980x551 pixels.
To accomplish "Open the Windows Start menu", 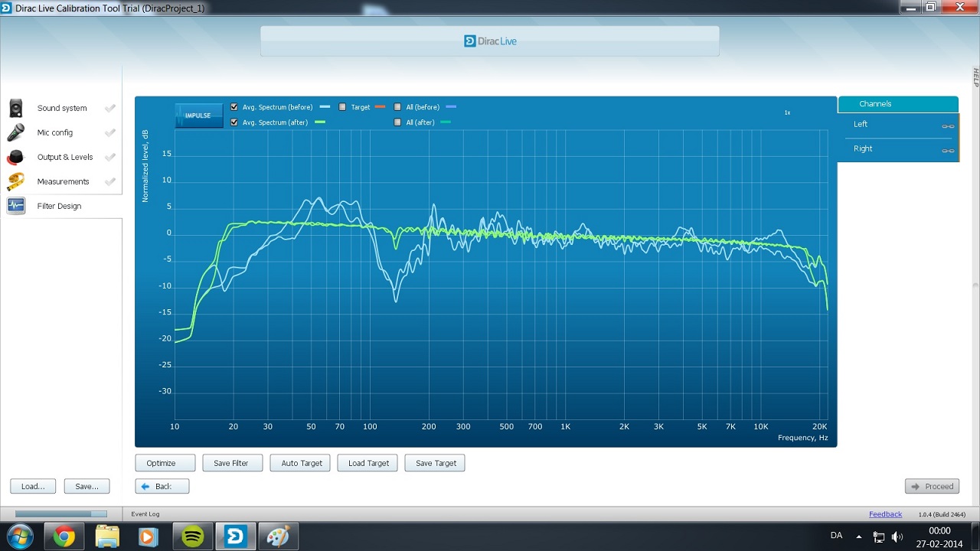I will tap(18, 536).
